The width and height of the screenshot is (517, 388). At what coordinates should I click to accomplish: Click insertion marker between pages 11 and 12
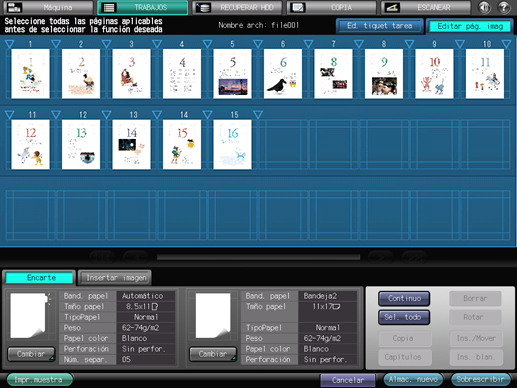pos(56,115)
